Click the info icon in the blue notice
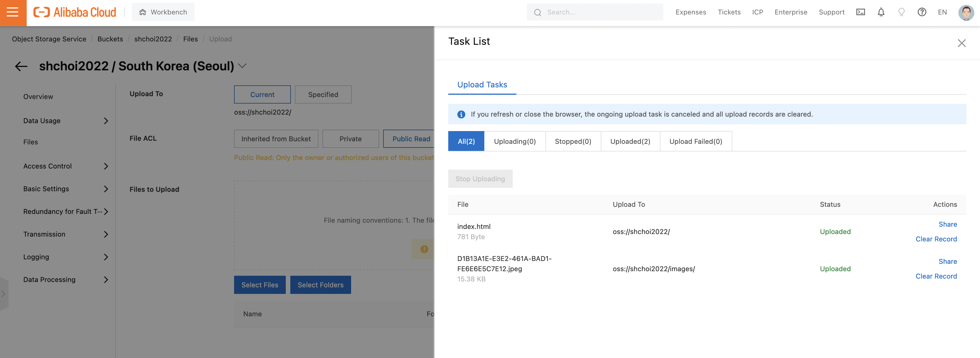This screenshot has width=980, height=358. [x=461, y=114]
